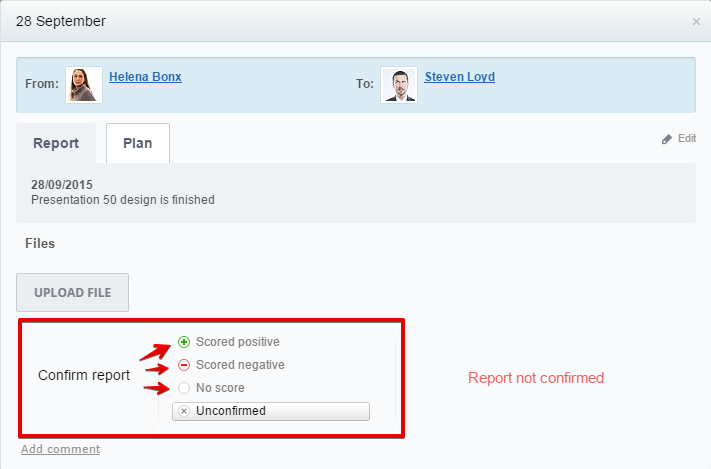Click the grey x icon beside Unconfirmed

tap(184, 411)
